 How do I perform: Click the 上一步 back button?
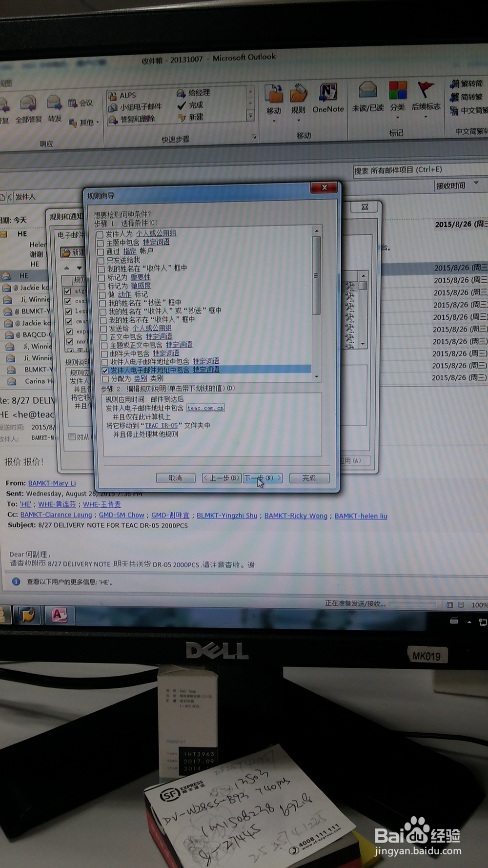222,478
